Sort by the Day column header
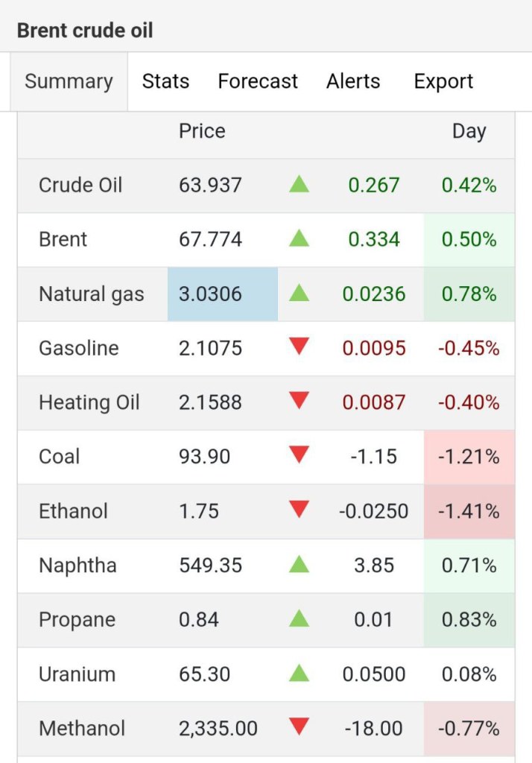This screenshot has width=532, height=763. click(x=469, y=131)
